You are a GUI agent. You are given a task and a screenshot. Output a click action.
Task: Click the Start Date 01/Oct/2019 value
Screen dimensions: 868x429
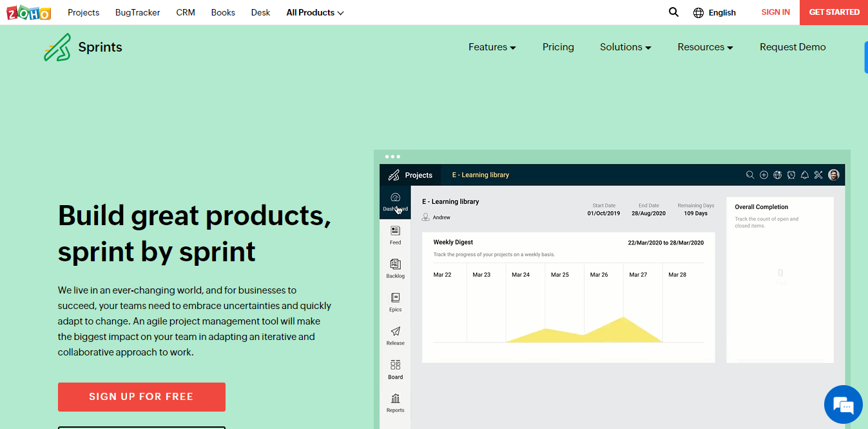click(x=604, y=213)
